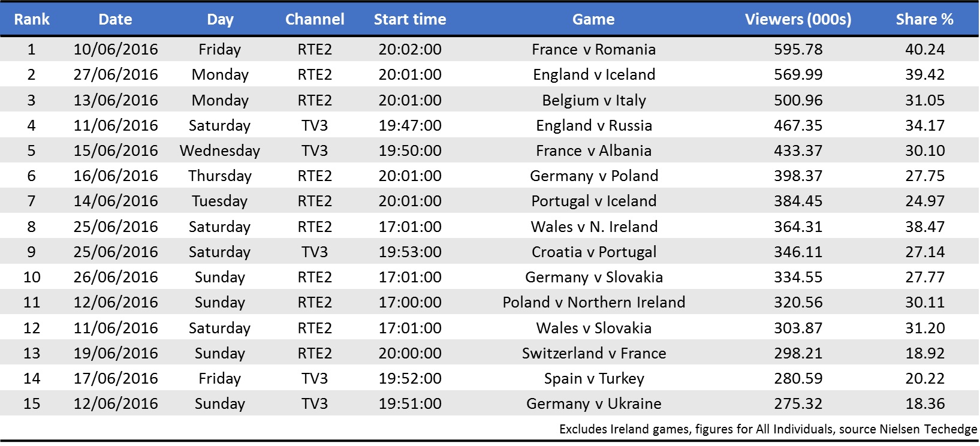Click the Rank column header
980x446 pixels.
click(32, 19)
